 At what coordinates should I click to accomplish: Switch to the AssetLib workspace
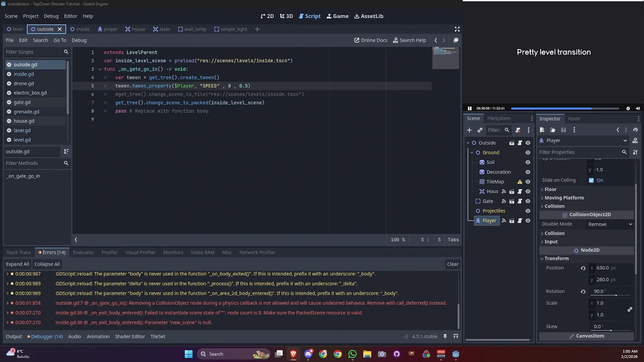point(369,16)
